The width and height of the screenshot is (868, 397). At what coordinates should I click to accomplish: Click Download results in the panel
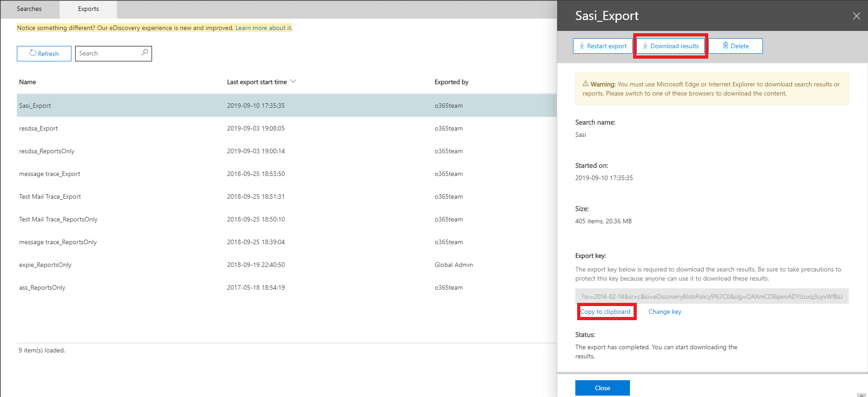point(670,46)
